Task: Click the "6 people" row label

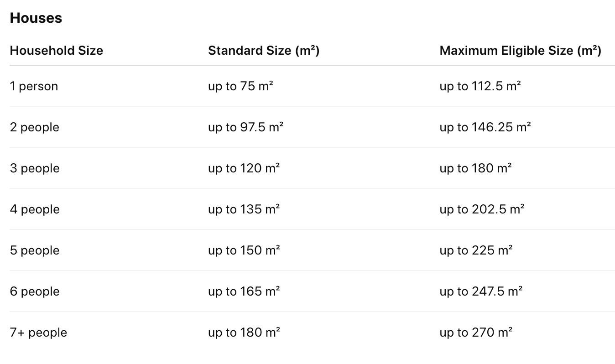Action: (35, 291)
